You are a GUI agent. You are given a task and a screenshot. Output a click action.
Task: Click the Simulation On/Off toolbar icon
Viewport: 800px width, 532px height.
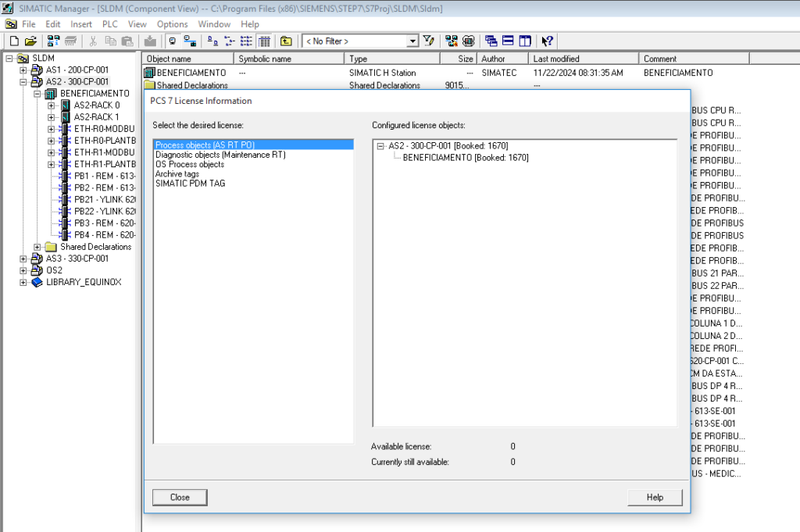coord(469,41)
